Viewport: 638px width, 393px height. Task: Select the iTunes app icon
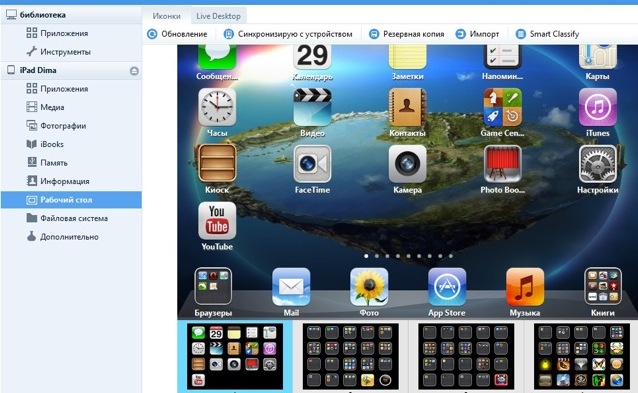click(x=598, y=107)
